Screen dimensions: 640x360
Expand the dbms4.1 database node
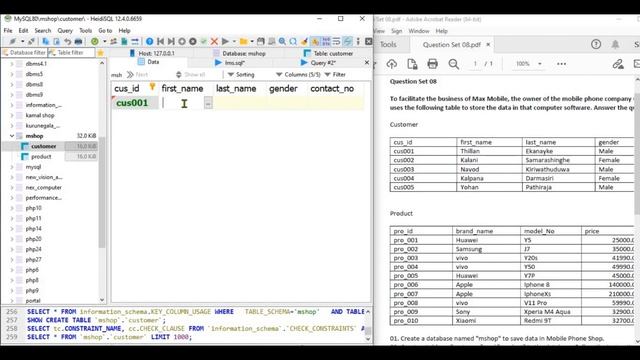pos(12,64)
